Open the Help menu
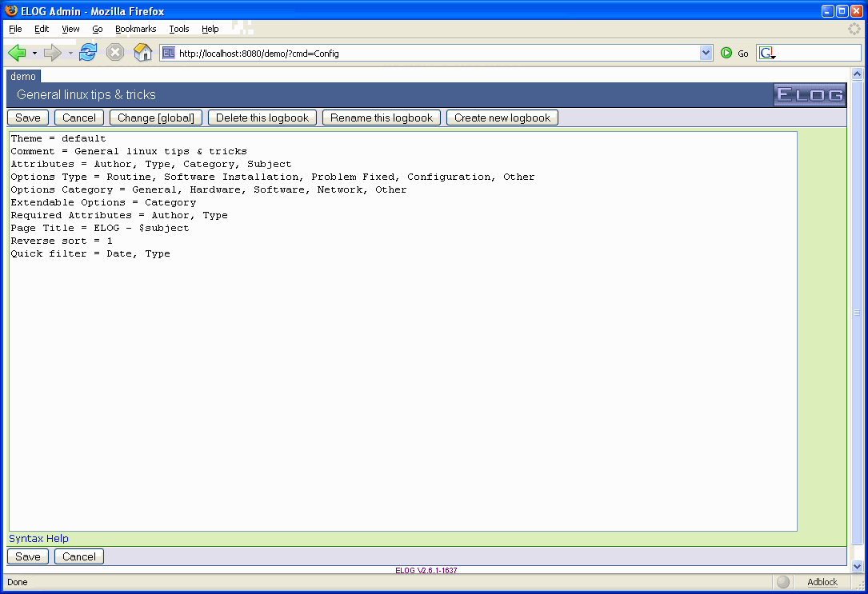Screen dimensions: 868x594 click(210, 29)
